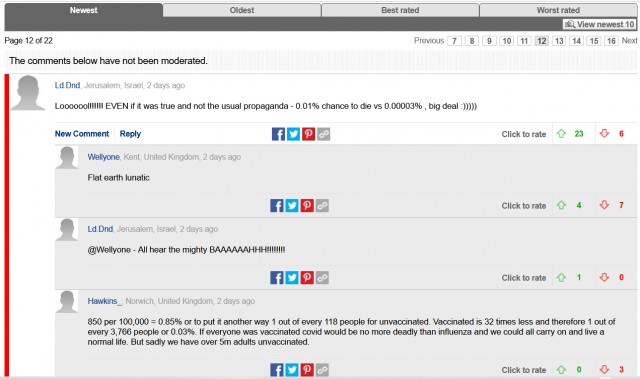Click Wellyone's avatar thumbnail
Screen dimensions: 640x379
pyautogui.click(x=67, y=158)
